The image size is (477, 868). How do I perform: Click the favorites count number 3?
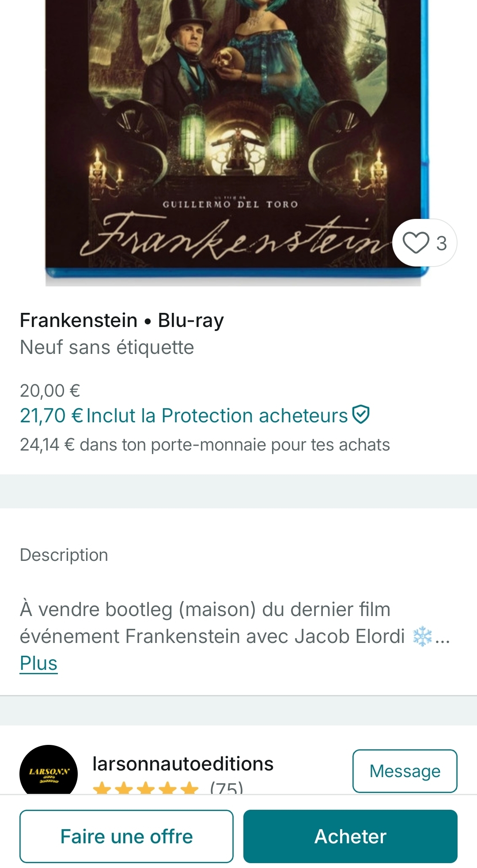(441, 243)
